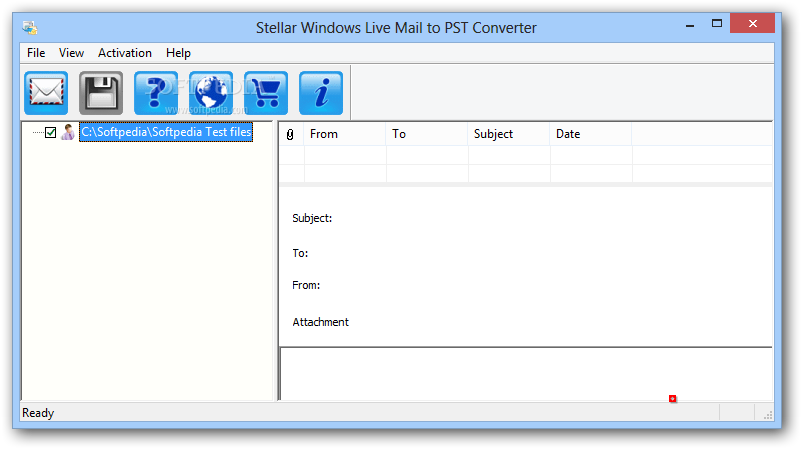The width and height of the screenshot is (802, 449).
Task: Click the Attachment label in preview pane
Action: coord(321,322)
